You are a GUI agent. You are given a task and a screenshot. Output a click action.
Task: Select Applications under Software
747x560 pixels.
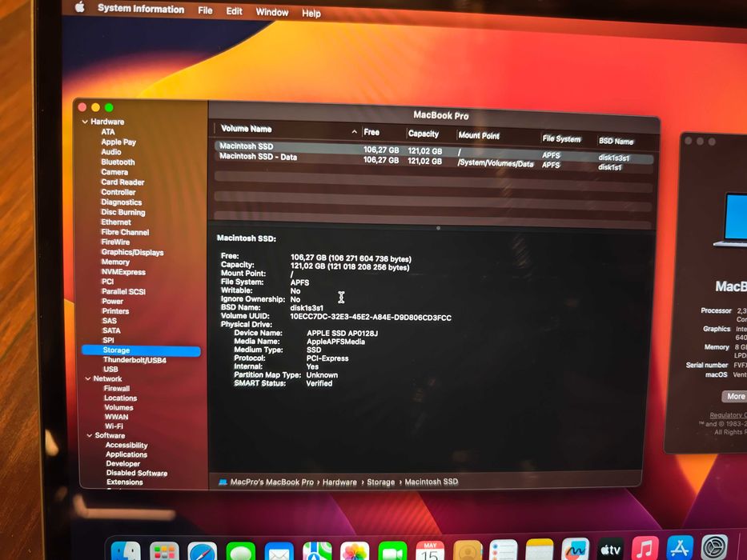[x=127, y=454]
